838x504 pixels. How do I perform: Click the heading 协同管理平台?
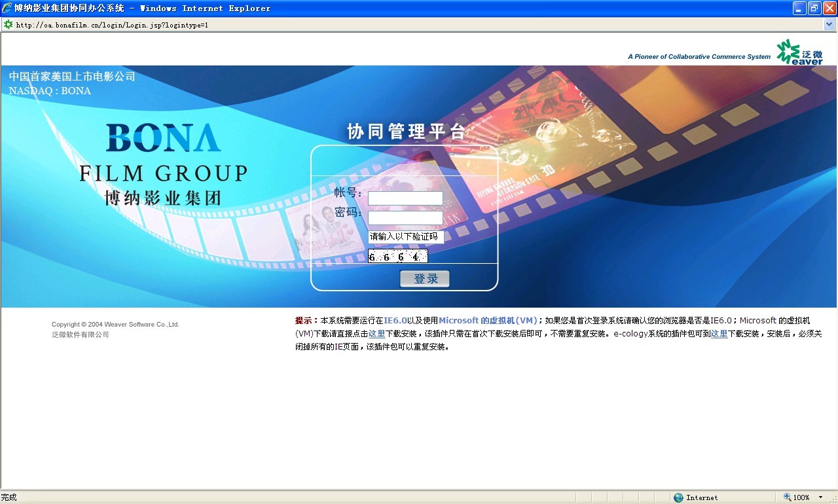[407, 132]
